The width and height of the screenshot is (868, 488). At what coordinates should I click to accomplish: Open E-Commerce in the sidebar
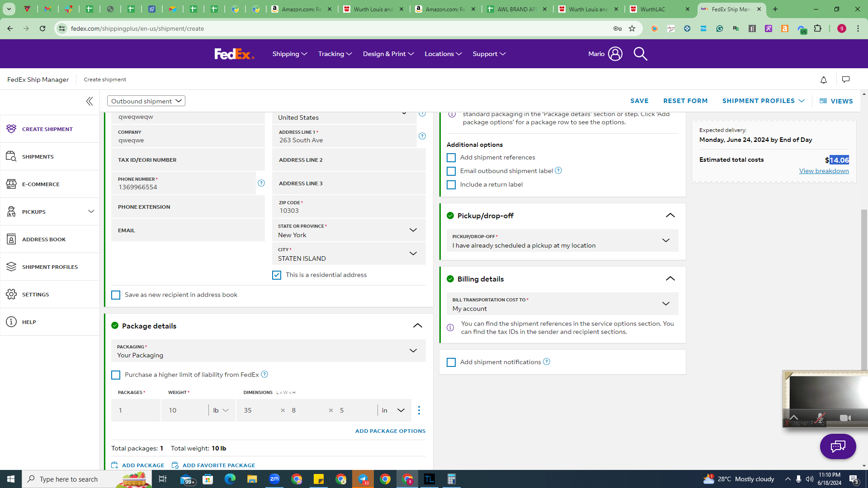[x=50, y=184]
